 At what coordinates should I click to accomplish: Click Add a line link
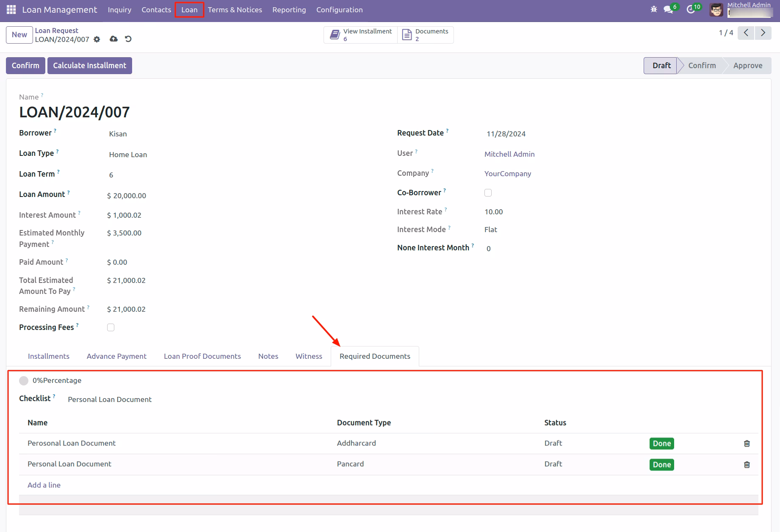pos(44,485)
